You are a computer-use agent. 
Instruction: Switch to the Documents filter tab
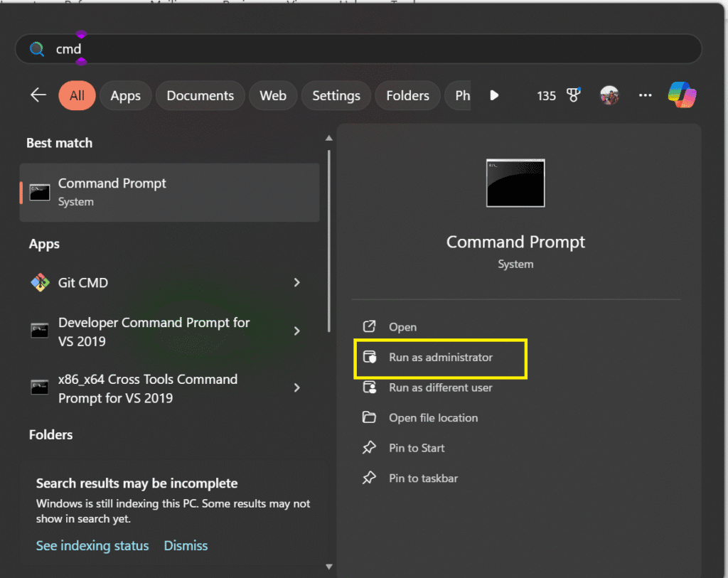tap(200, 95)
